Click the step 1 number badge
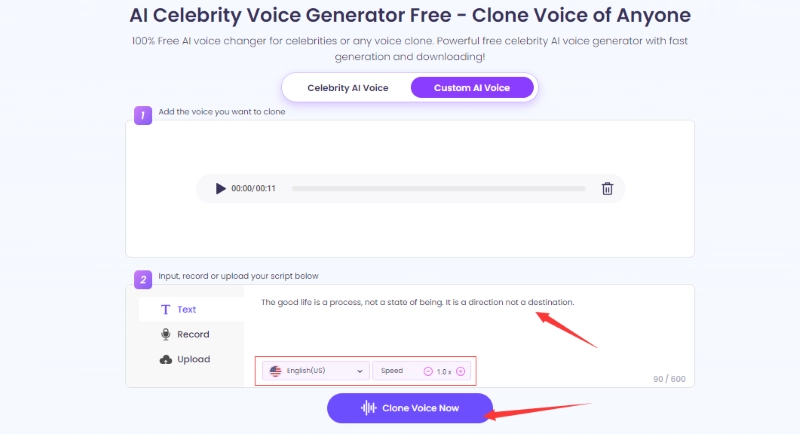 tap(142, 116)
